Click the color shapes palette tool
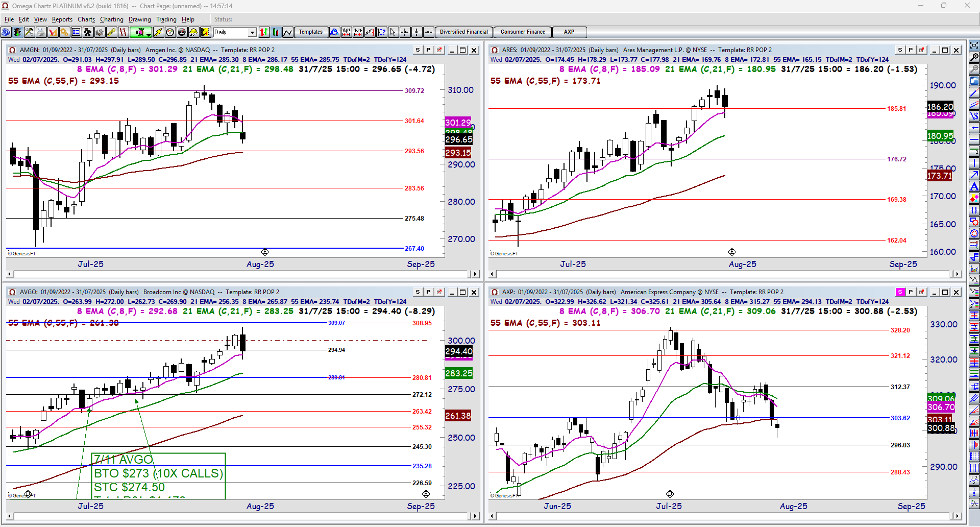This screenshot has height=527, width=980. click(974, 198)
